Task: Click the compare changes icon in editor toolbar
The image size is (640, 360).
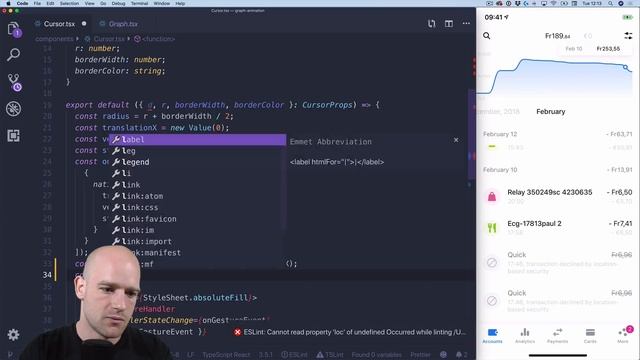Action: pyautogui.click(x=431, y=24)
